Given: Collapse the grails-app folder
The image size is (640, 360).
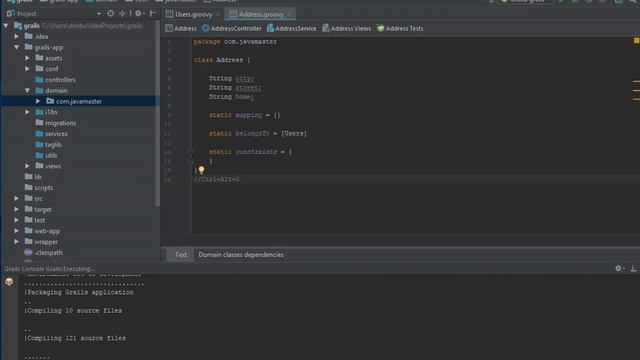Looking at the screenshot, I should 17,47.
